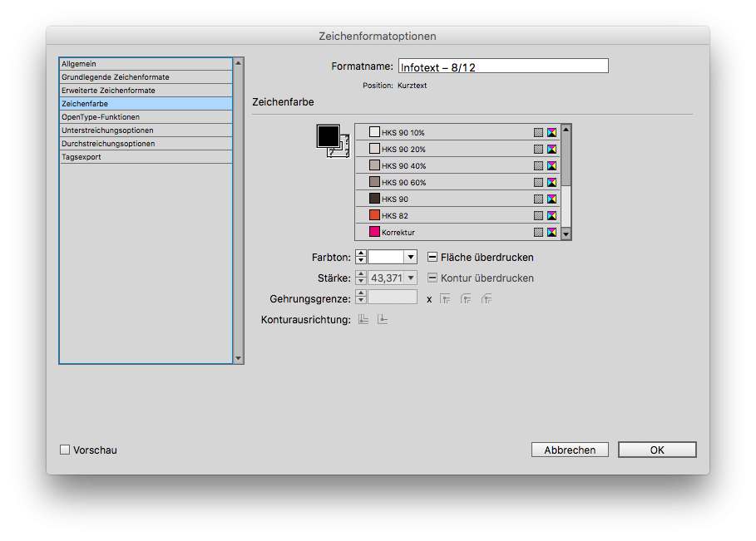Viewport: 756px width, 541px height.
Task: Open Erweiterte Zeichenformate category
Action: [x=146, y=91]
